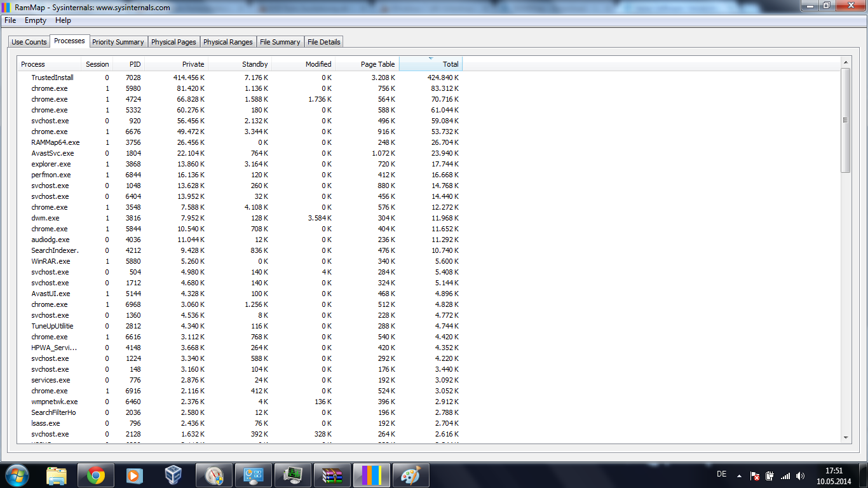Click the 424.840 K total value
This screenshot has width=868, height=488.
tap(443, 78)
